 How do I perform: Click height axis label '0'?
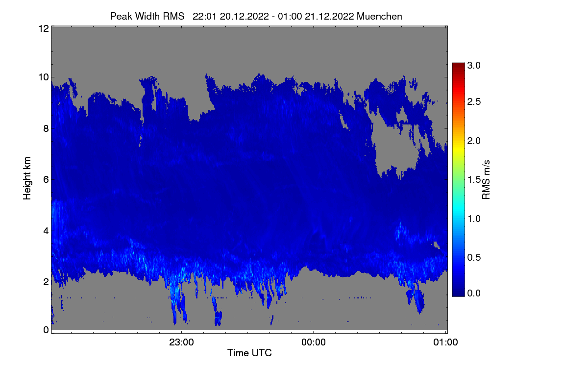[46, 330]
